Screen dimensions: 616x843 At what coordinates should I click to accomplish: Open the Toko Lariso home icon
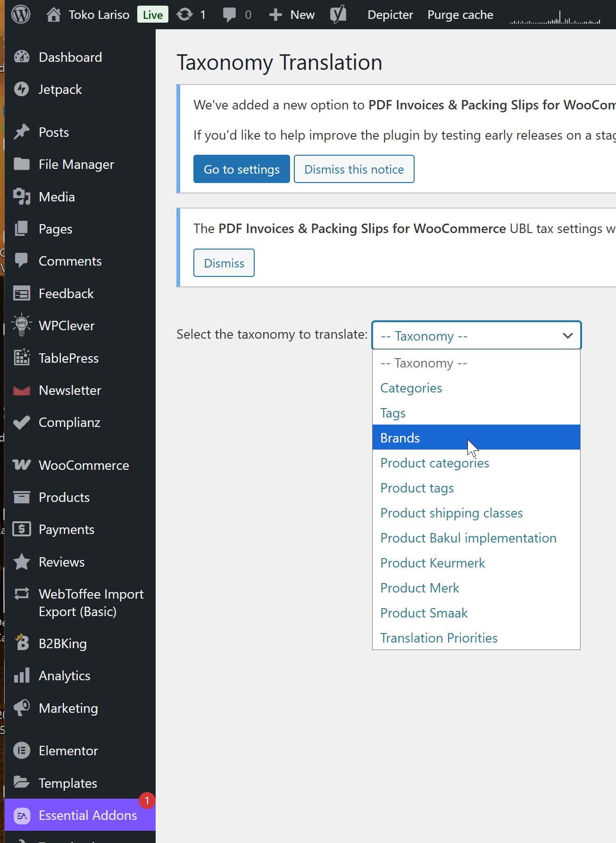click(54, 15)
